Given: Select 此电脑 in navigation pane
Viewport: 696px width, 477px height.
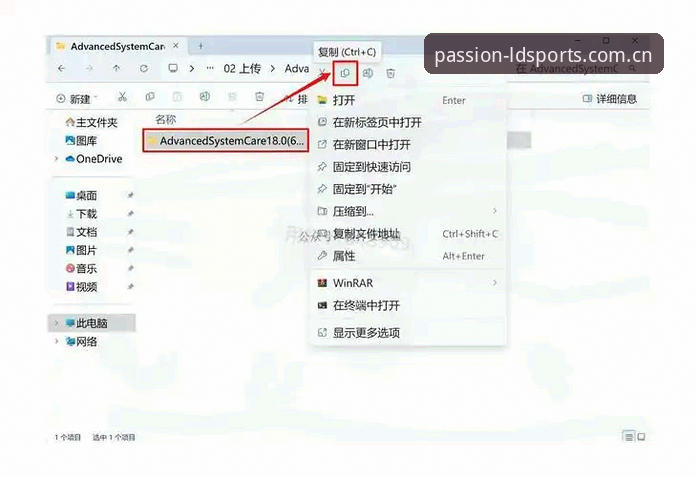Looking at the screenshot, I should pyautogui.click(x=91, y=323).
